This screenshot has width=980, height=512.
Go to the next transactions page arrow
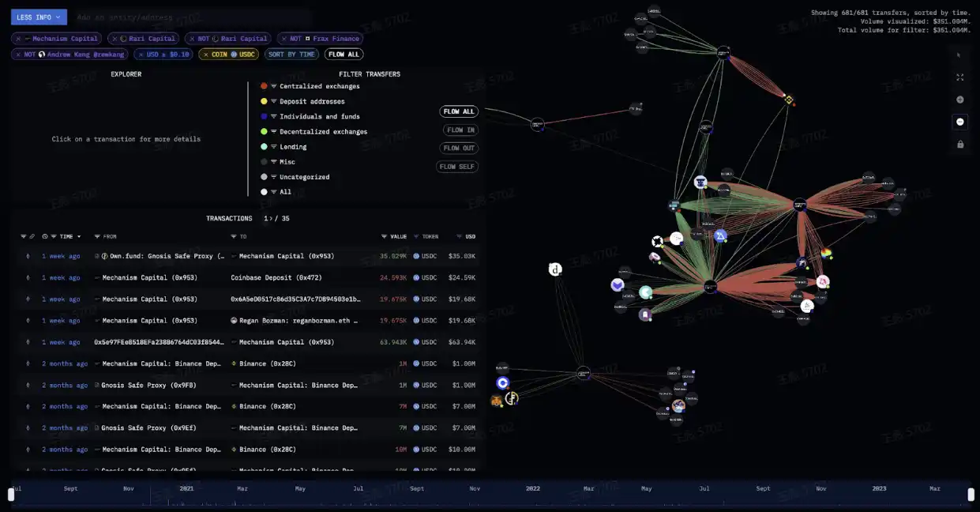pos(271,218)
